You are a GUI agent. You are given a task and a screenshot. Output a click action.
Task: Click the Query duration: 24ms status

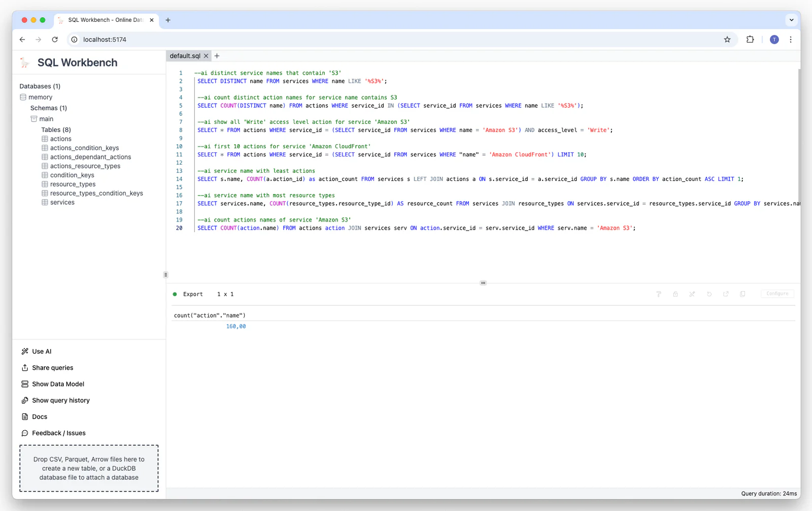(x=769, y=494)
